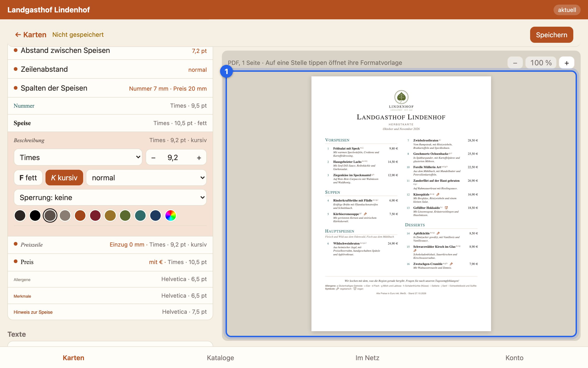Select the teal color swatch

point(140,216)
